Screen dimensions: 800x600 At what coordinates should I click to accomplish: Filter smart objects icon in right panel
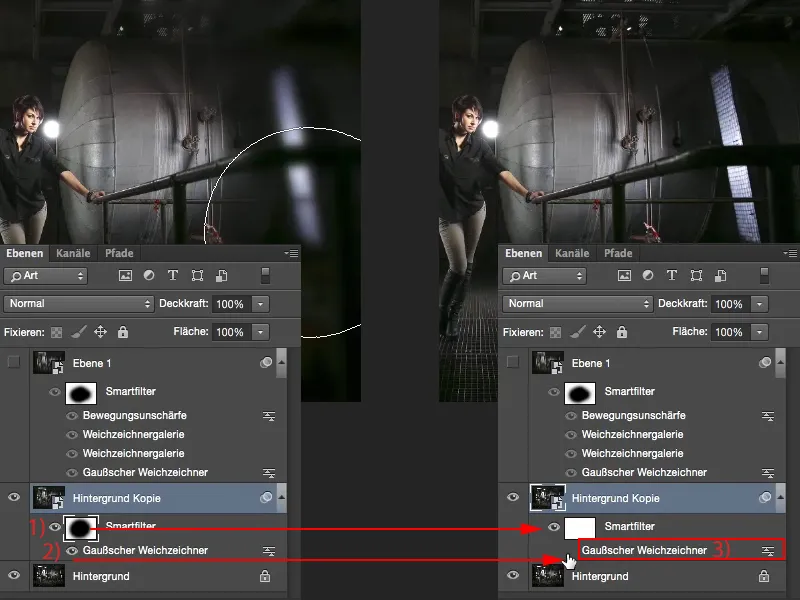click(x=720, y=276)
